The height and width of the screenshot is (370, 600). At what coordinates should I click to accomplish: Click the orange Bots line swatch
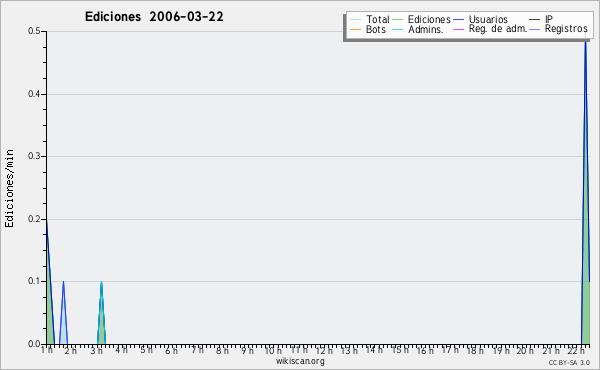(355, 29)
